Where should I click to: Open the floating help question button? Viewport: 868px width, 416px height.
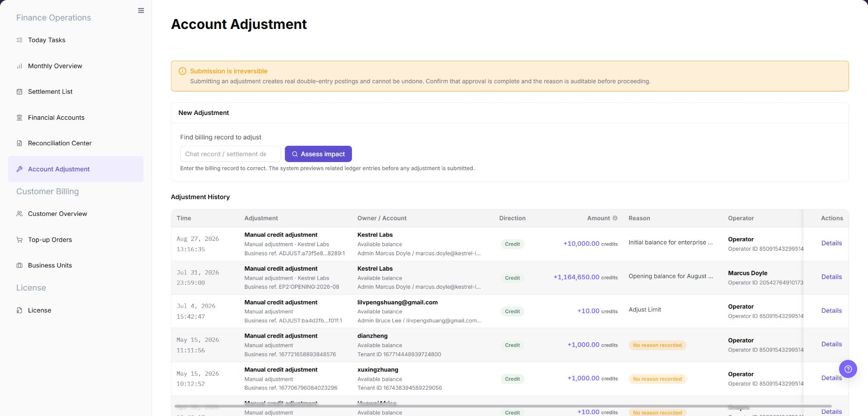click(x=848, y=369)
